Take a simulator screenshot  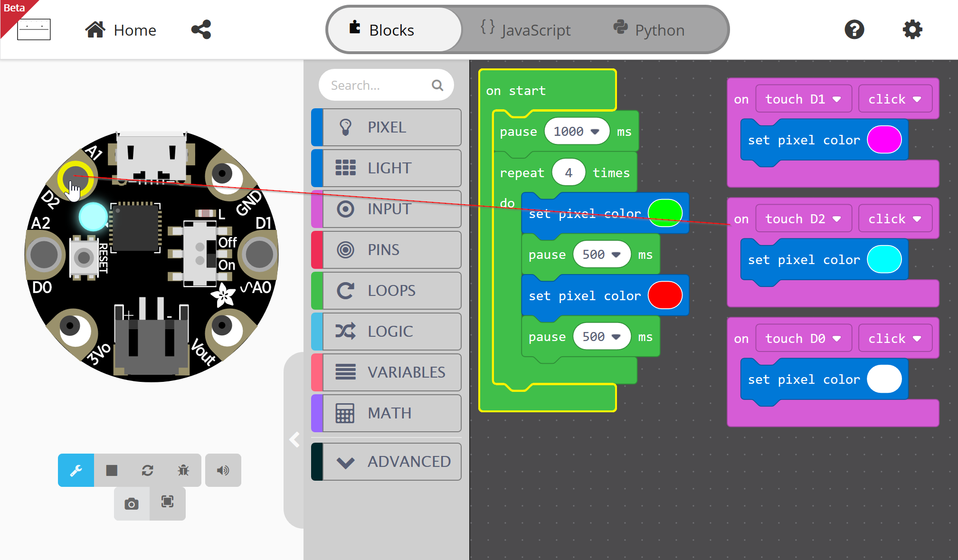132,503
